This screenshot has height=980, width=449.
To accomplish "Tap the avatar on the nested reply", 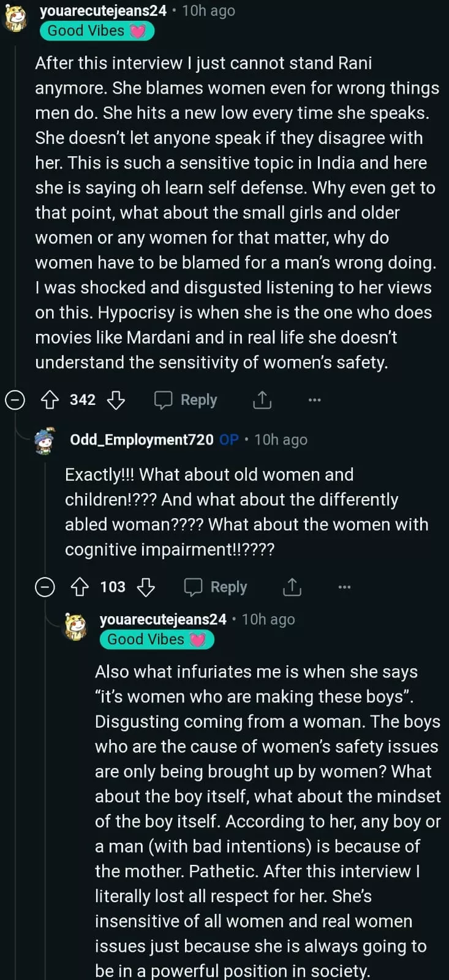I will [77, 627].
